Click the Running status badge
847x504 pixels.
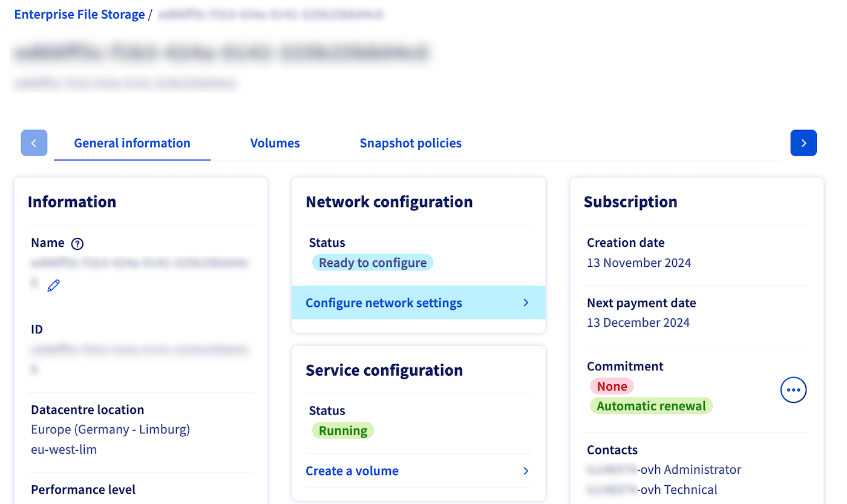tap(343, 430)
